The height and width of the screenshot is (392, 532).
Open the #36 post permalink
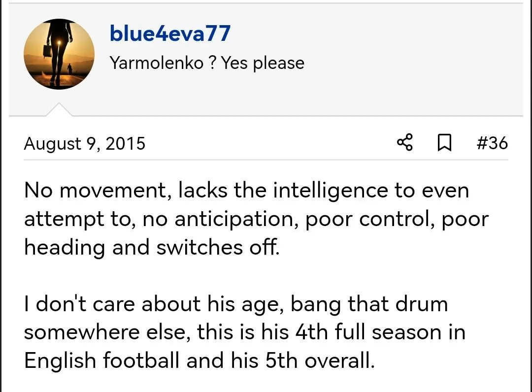tap(492, 143)
